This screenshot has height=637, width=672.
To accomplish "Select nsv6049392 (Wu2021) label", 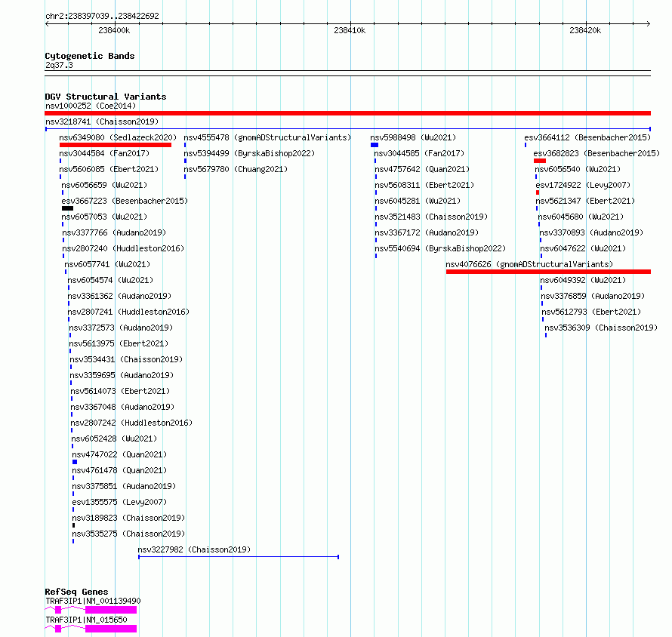I will tap(583, 280).
